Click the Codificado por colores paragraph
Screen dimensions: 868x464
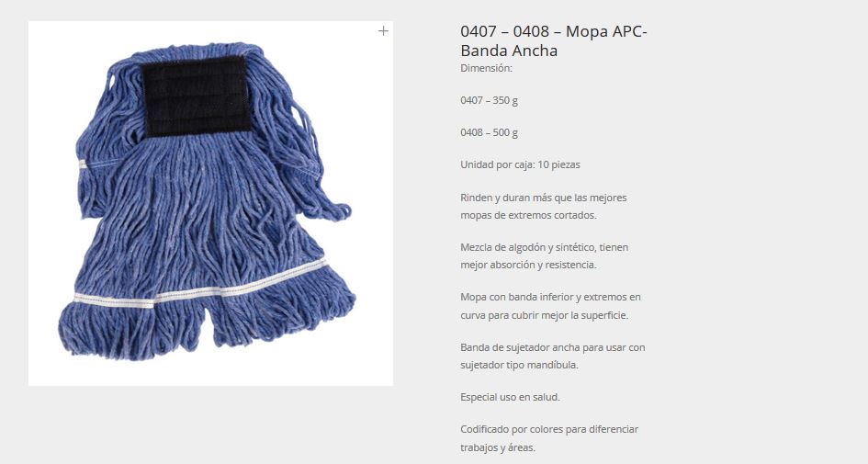pyautogui.click(x=549, y=438)
